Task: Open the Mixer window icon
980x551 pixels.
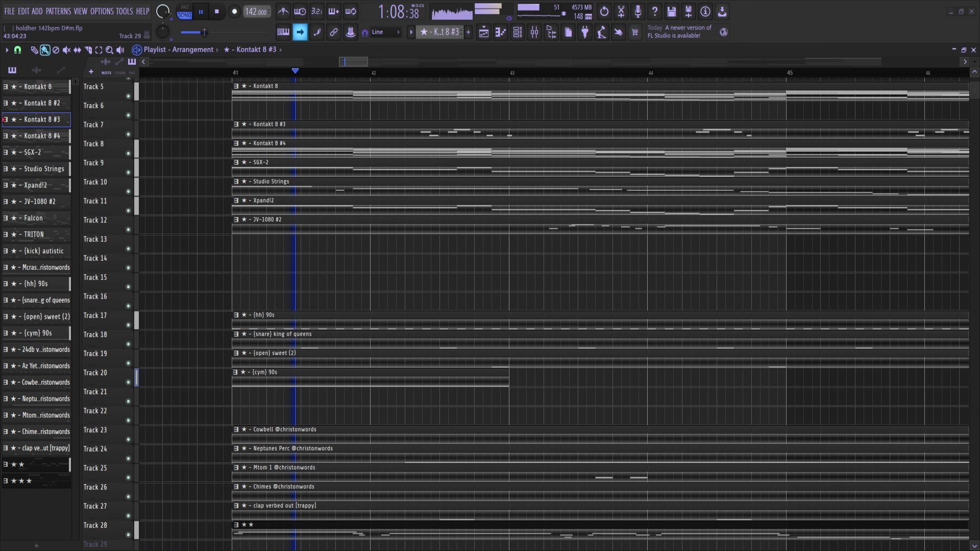Action: pyautogui.click(x=534, y=32)
